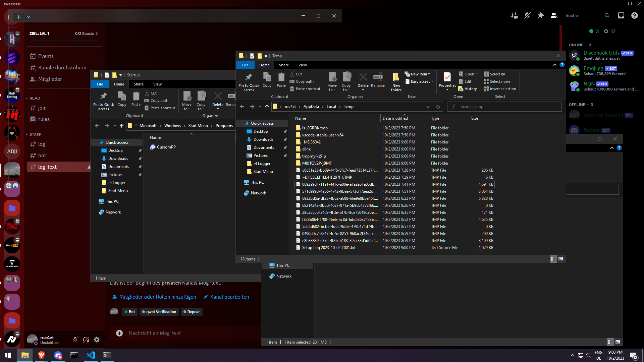Open Events in Discord sidebar
The image size is (644, 362).
(42, 56)
